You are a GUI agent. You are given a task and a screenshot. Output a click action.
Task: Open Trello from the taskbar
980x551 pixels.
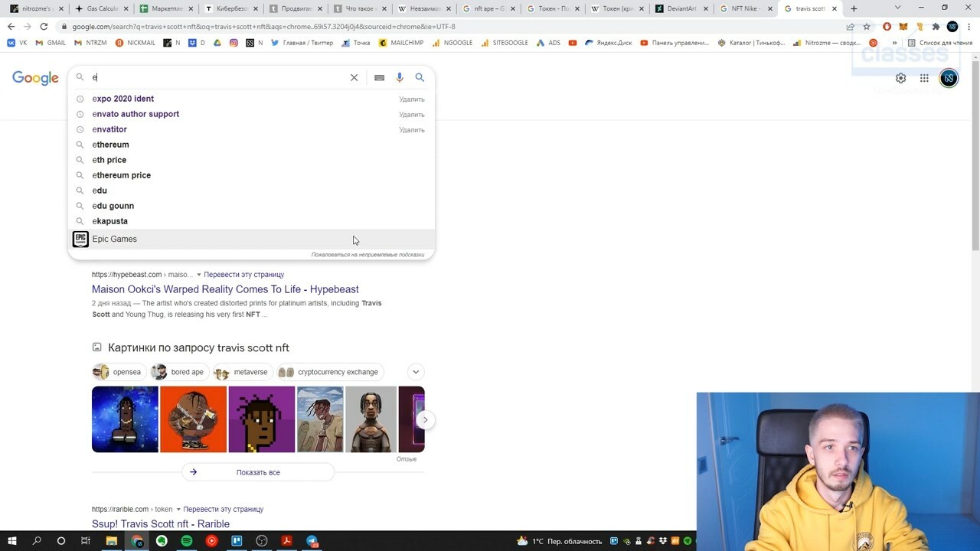[x=237, y=541]
